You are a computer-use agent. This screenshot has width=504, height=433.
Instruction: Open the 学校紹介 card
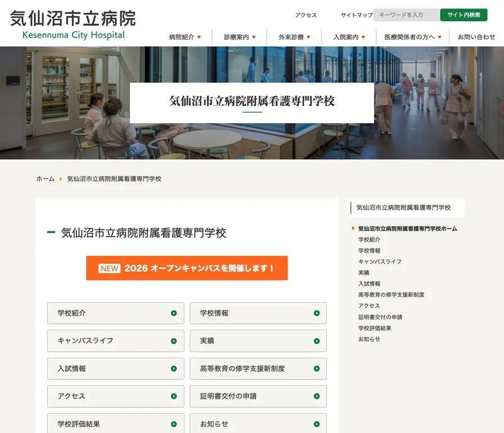[116, 313]
